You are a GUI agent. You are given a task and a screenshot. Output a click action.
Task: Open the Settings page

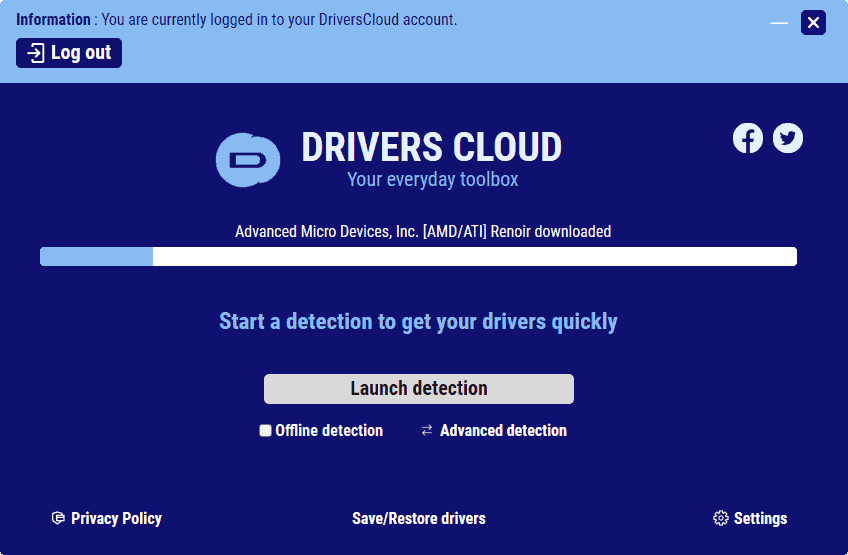(760, 518)
